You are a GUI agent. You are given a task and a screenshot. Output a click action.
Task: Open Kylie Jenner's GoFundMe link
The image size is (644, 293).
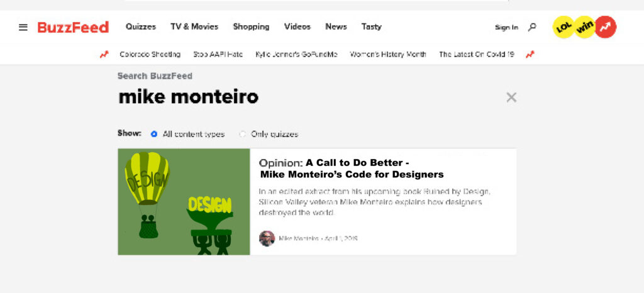(297, 54)
